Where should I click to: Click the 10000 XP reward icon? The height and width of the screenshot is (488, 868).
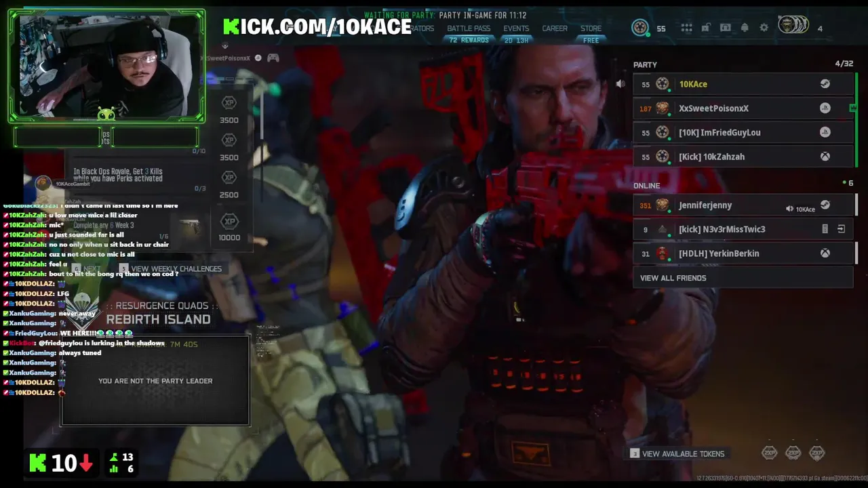point(229,221)
